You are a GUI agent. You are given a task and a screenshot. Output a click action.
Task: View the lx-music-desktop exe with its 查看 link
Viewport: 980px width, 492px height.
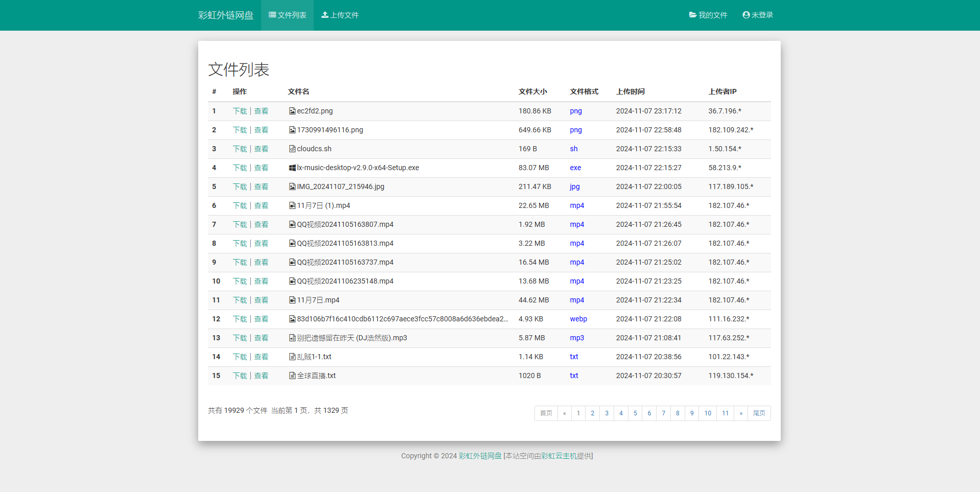point(261,168)
